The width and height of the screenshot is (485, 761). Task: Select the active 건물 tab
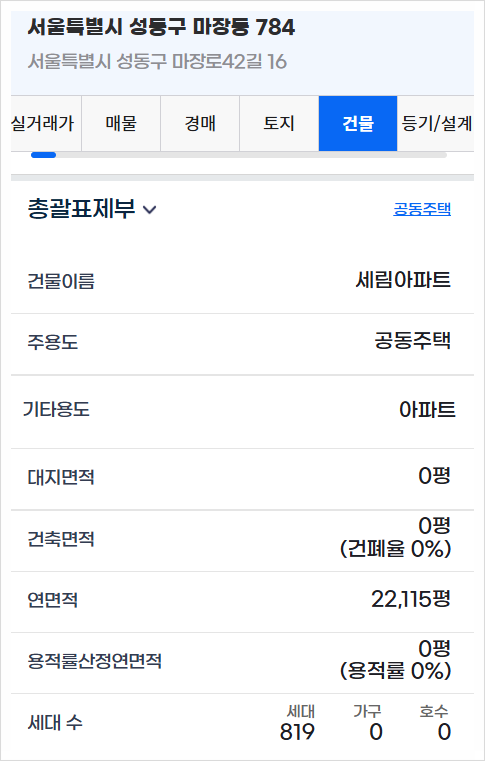[x=358, y=124]
